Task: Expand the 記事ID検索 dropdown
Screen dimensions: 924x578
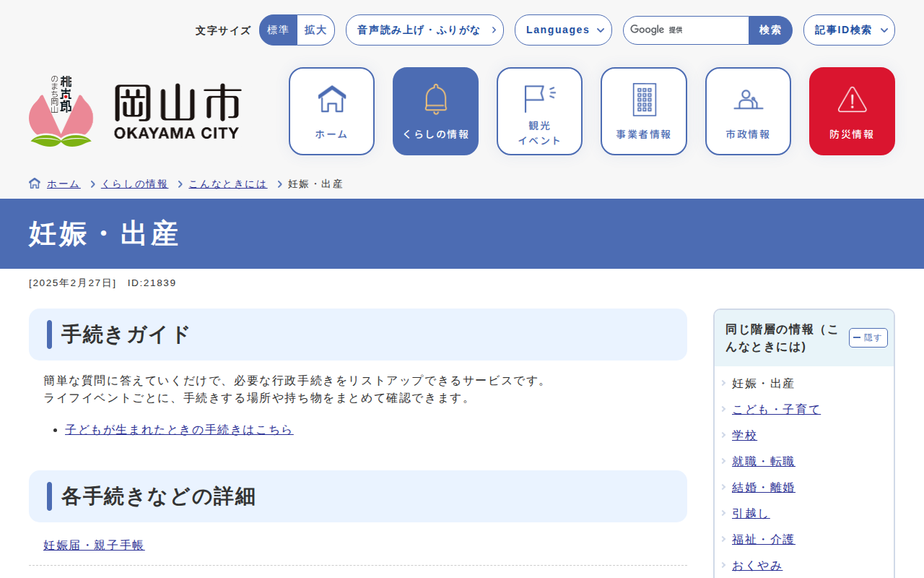Action: click(849, 30)
